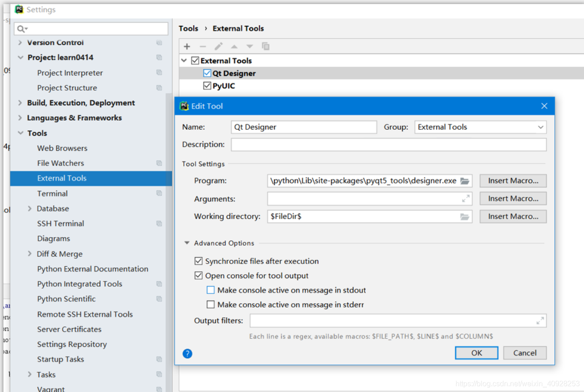Uncheck Synchronize files after execution
This screenshot has height=392, width=584.
point(198,261)
